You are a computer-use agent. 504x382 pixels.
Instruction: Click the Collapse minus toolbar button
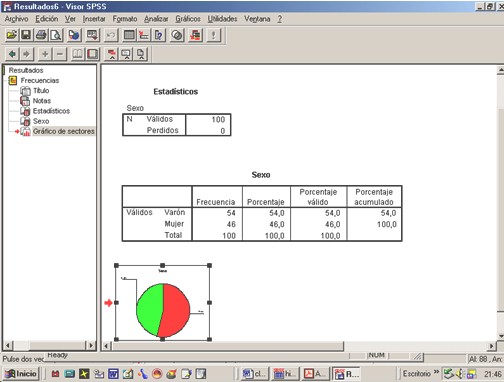click(x=60, y=54)
